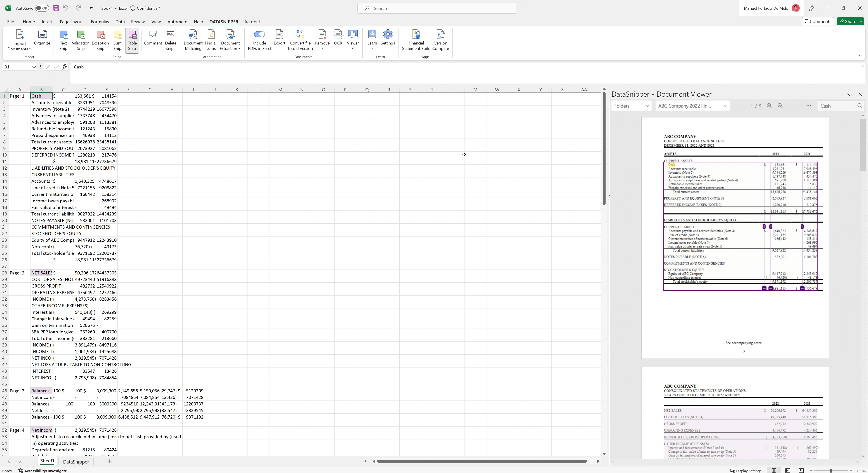
Task: Adjust the zoom slider in status bar
Action: pyautogui.click(x=831, y=471)
